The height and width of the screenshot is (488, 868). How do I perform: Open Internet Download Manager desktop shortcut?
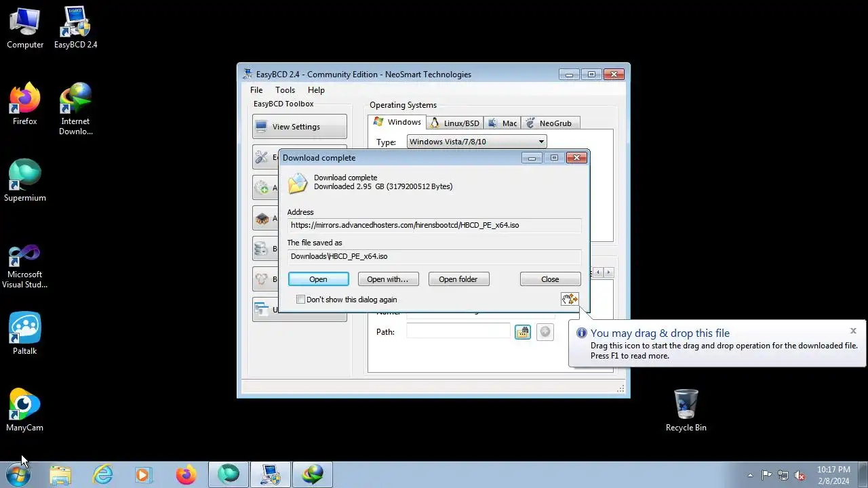[x=75, y=108]
